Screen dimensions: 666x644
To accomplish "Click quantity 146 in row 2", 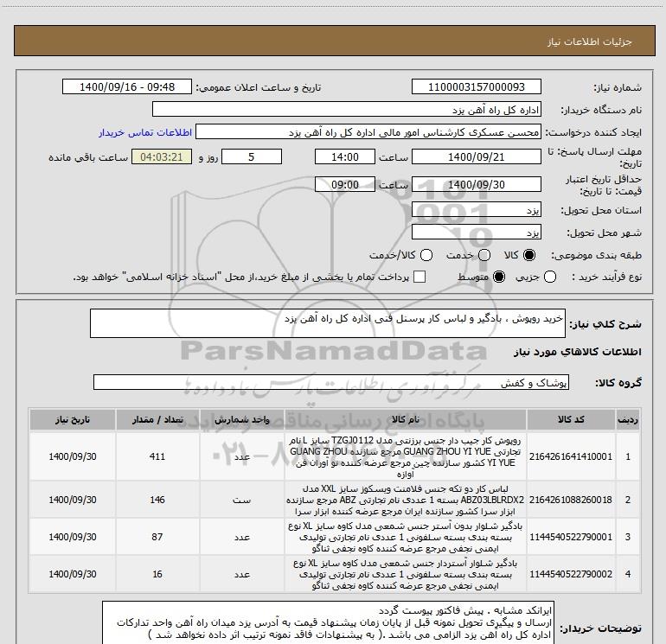I will tap(157, 500).
